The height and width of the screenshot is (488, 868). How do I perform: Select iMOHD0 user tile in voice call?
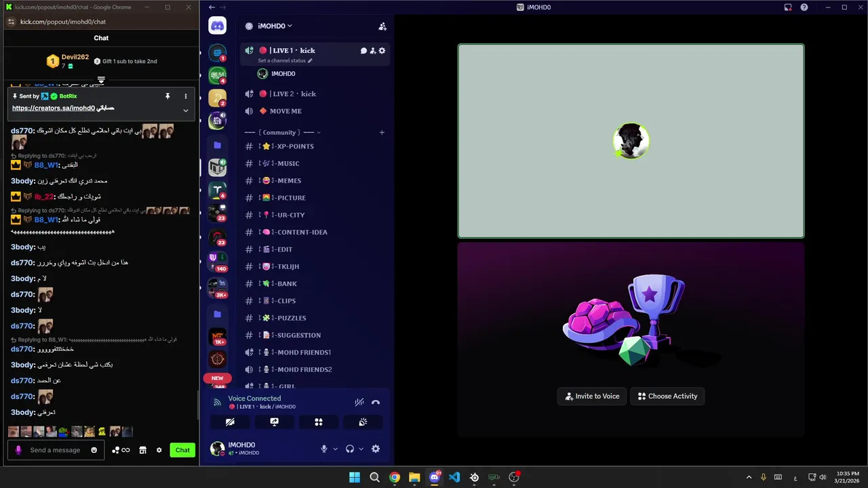tap(631, 141)
